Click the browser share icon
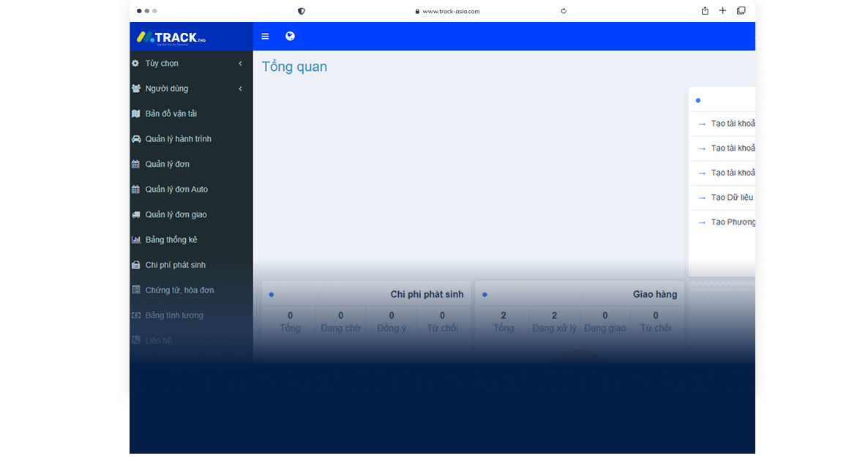This screenshot has width=868, height=461. pyautogui.click(x=705, y=11)
